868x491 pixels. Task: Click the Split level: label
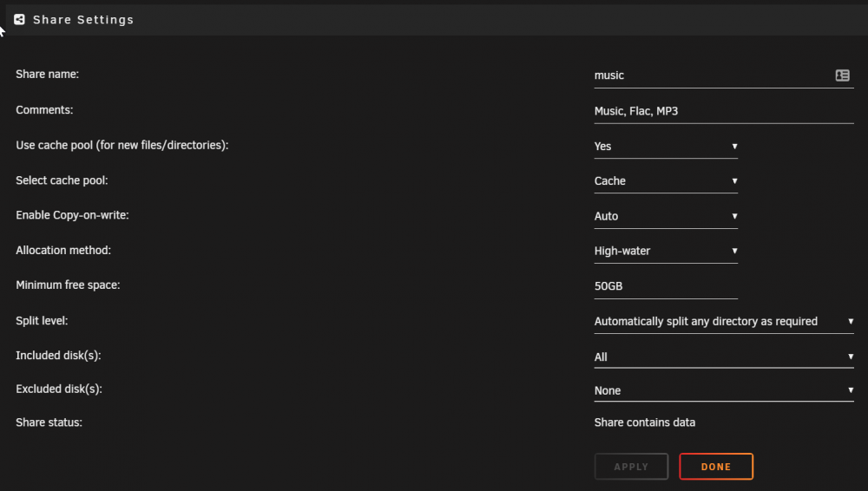coord(42,320)
